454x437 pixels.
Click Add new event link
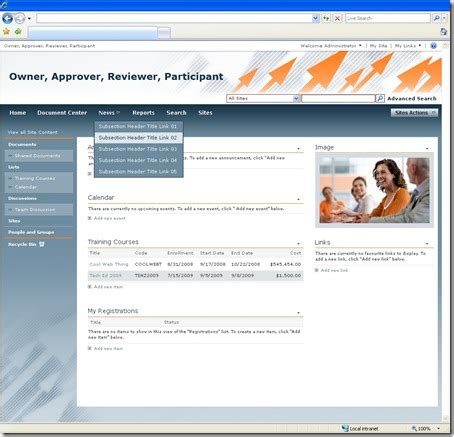(110, 218)
